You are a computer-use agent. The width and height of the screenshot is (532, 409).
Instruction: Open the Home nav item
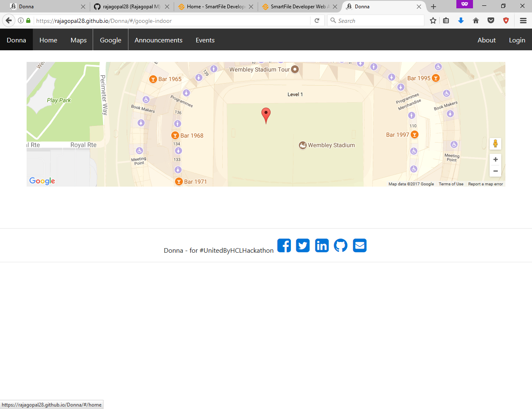48,40
